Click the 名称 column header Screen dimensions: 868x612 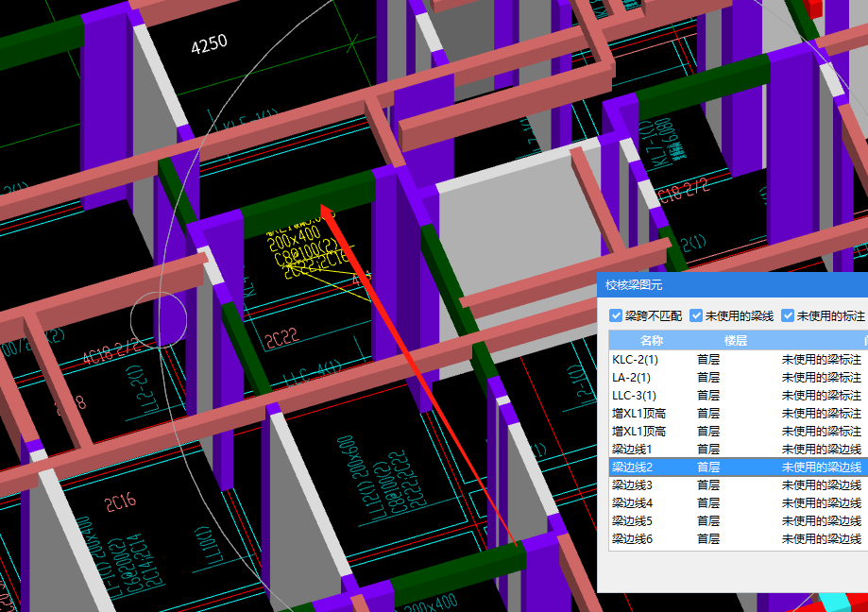[651, 341]
